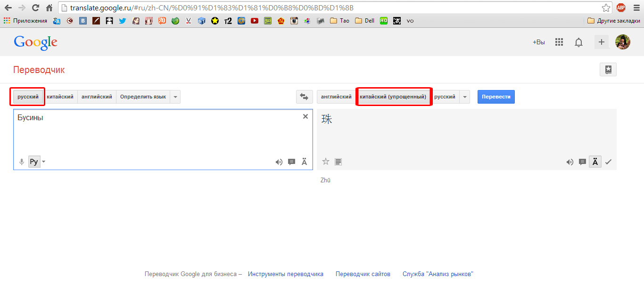Go back in browser history
644x294 pixels.
click(x=8, y=8)
